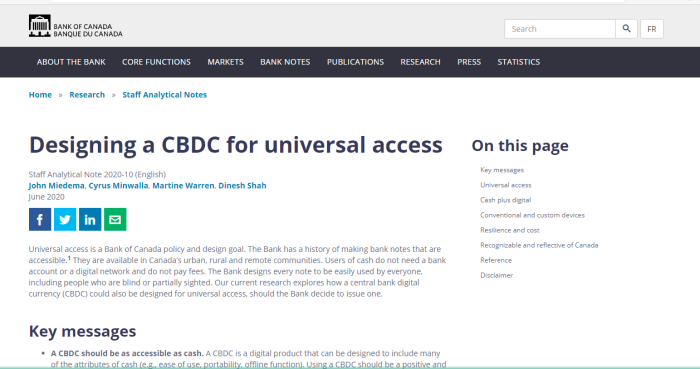Open author Cyrus Minwalla's page
Viewport: 700px width, 369px height.
118,186
